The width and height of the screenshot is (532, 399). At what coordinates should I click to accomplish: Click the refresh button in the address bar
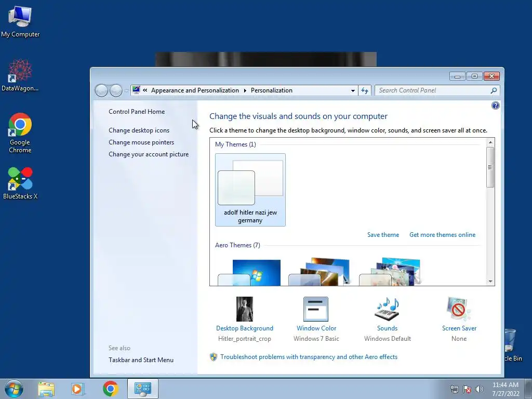[x=365, y=90]
